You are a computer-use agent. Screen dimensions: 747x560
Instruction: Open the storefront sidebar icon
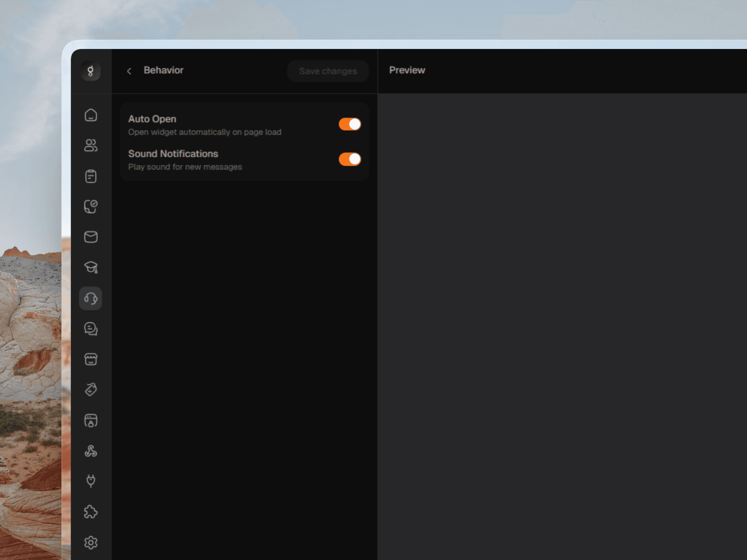pyautogui.click(x=91, y=359)
